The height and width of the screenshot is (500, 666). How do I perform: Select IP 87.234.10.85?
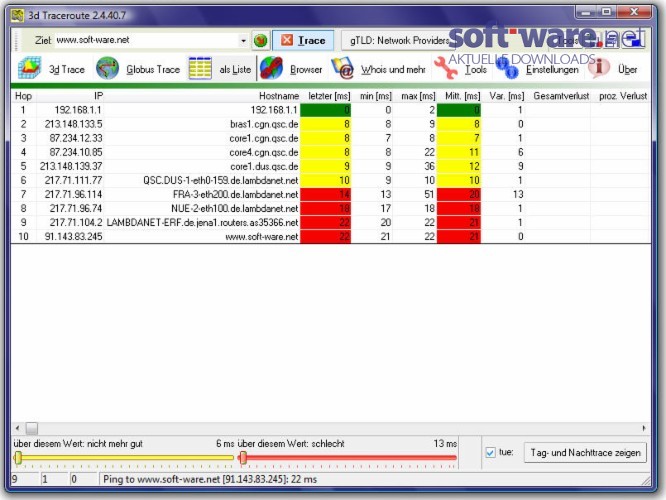point(76,152)
